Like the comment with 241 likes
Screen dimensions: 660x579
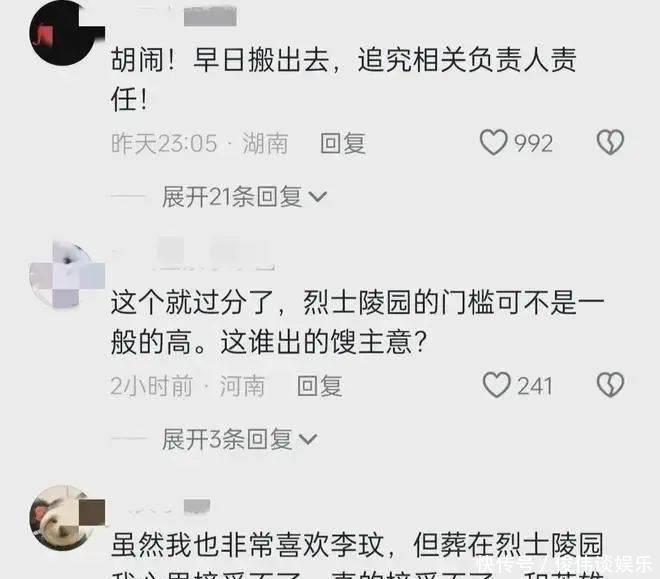point(497,385)
